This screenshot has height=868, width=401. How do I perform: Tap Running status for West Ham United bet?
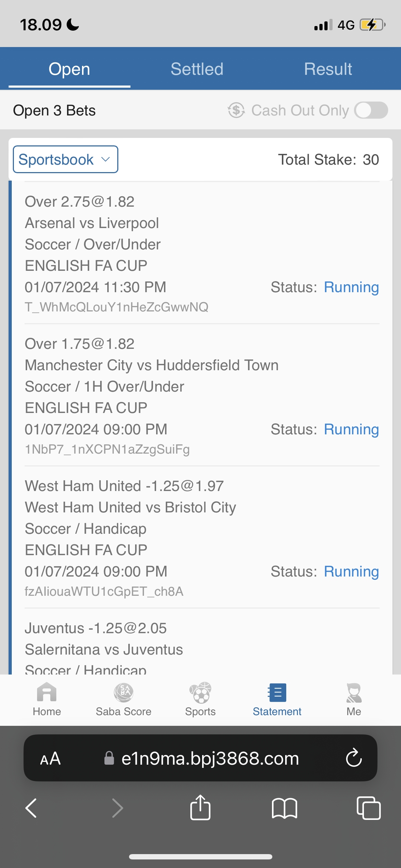[x=351, y=572]
